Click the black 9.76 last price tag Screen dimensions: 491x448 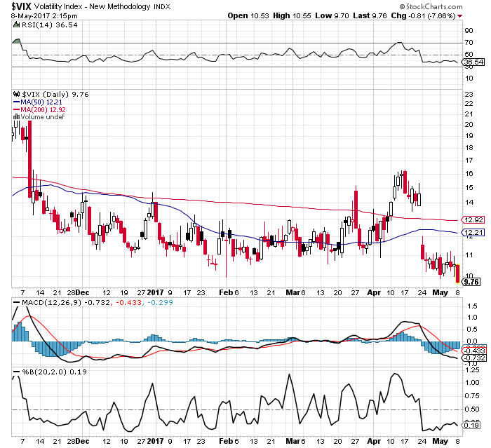471,282
